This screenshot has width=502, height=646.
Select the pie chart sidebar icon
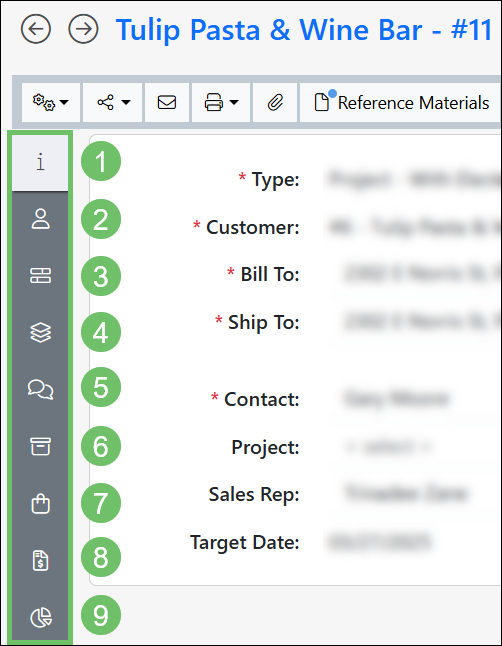[40, 617]
